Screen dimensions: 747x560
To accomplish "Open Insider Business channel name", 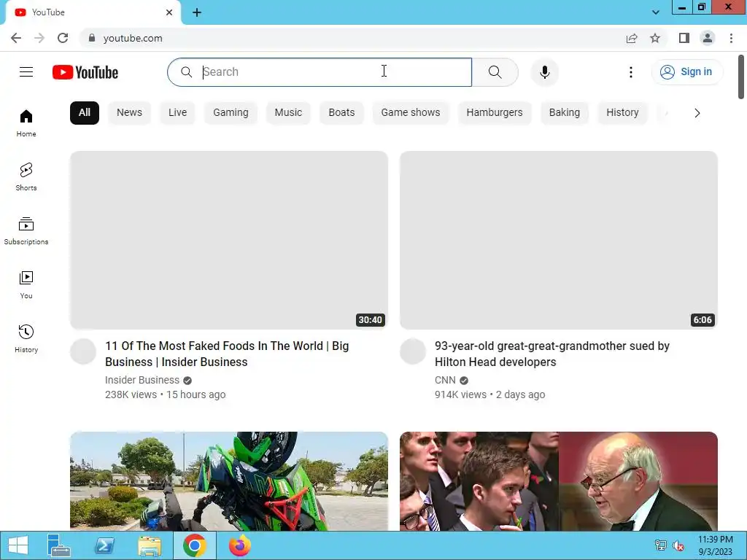I will coord(142,380).
